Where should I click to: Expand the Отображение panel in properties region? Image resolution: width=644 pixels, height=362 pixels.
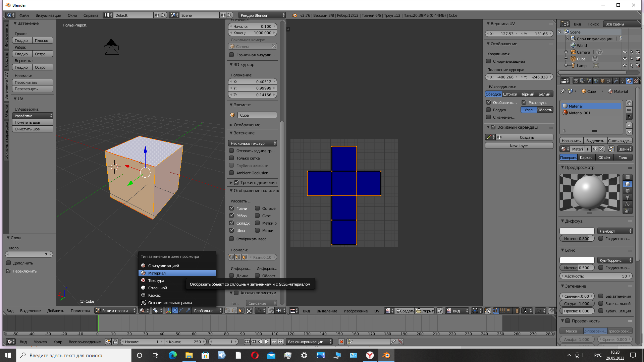[247, 125]
